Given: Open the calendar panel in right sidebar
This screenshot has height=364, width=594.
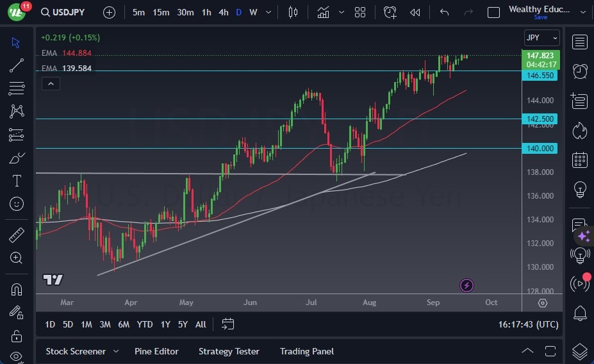Looking at the screenshot, I should (x=580, y=160).
